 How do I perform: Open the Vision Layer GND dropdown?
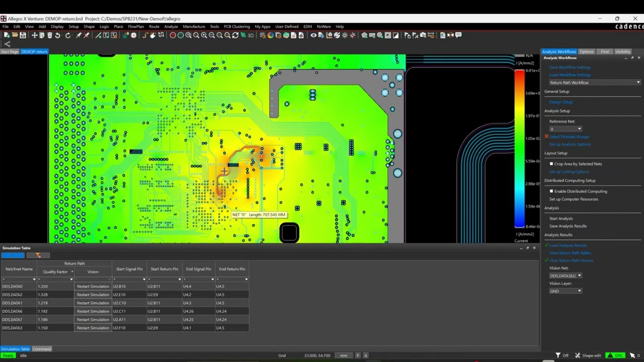566,291
